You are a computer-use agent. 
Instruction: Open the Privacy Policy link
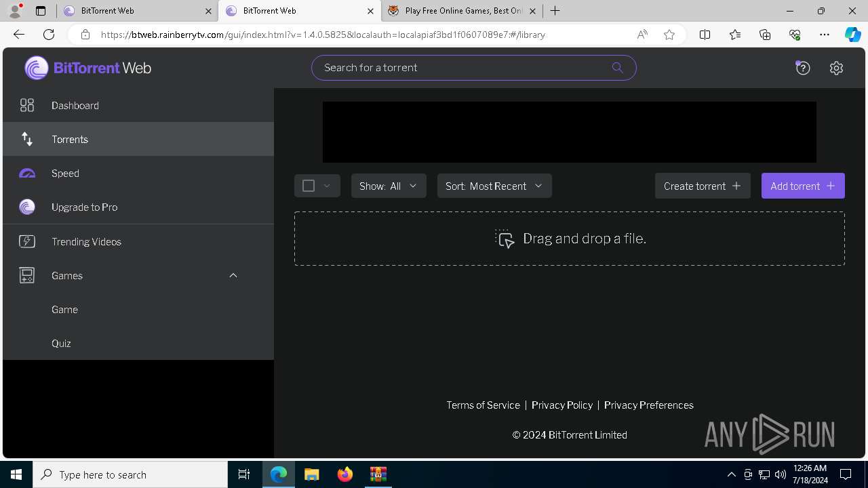click(562, 405)
